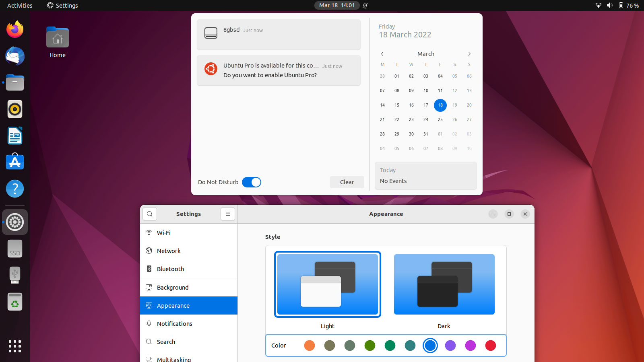Image resolution: width=644 pixels, height=362 pixels.
Task: Open the USB drive dock icon
Action: click(15, 275)
